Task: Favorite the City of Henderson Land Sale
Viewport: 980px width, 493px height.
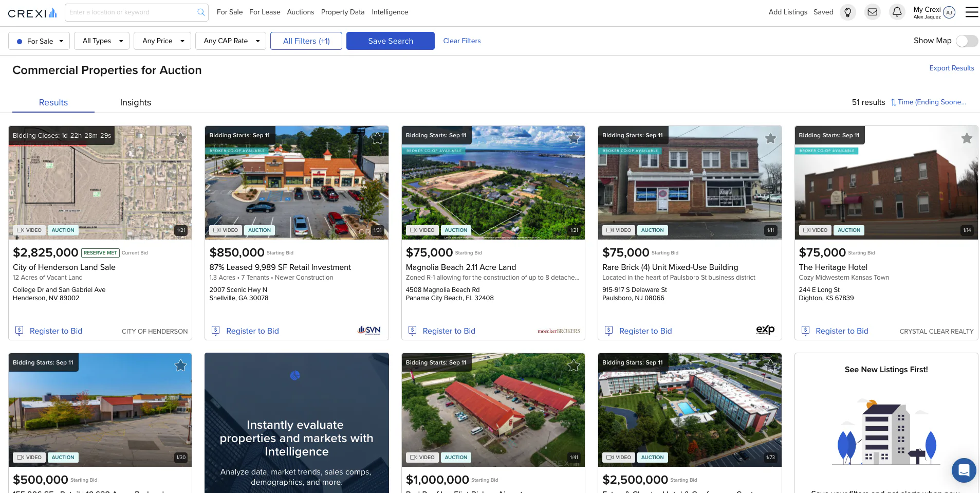Action: (x=180, y=138)
